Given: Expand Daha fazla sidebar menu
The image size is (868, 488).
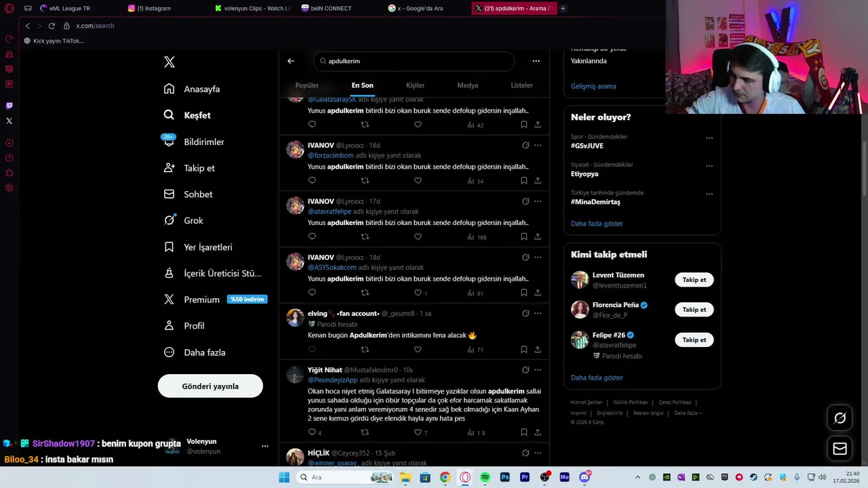Looking at the screenshot, I should click(x=195, y=352).
